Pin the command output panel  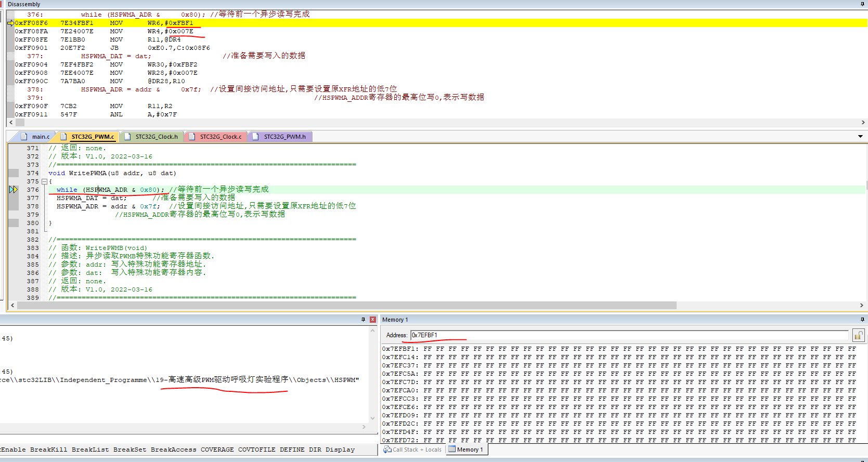363,320
